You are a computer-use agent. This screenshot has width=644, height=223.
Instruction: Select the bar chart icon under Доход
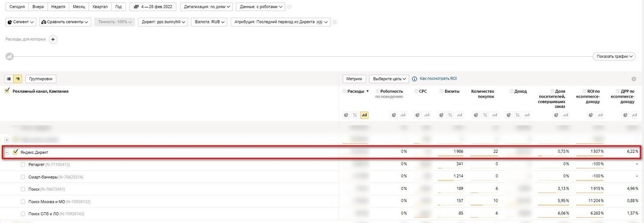click(x=527, y=115)
